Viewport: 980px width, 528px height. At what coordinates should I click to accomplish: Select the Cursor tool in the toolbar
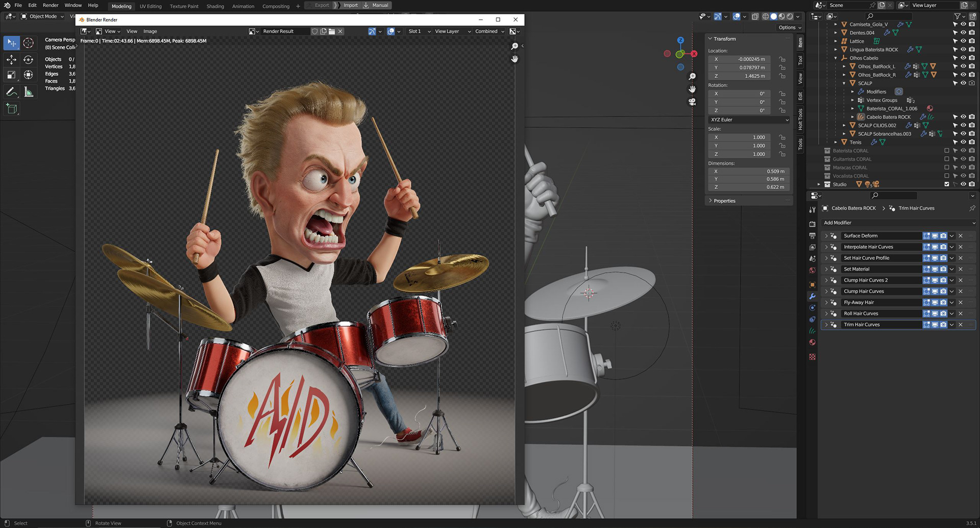[x=29, y=43]
